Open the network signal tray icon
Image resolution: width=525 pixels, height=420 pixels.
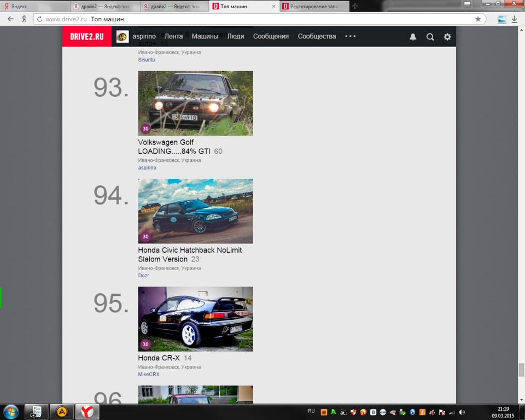452,412
